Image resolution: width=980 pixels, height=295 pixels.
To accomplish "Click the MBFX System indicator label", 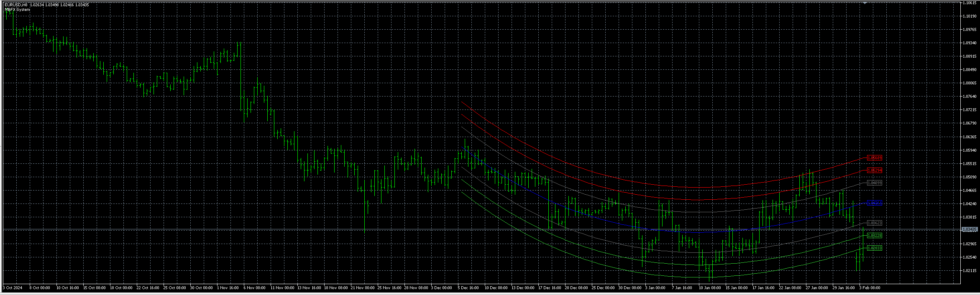I will pos(17,10).
